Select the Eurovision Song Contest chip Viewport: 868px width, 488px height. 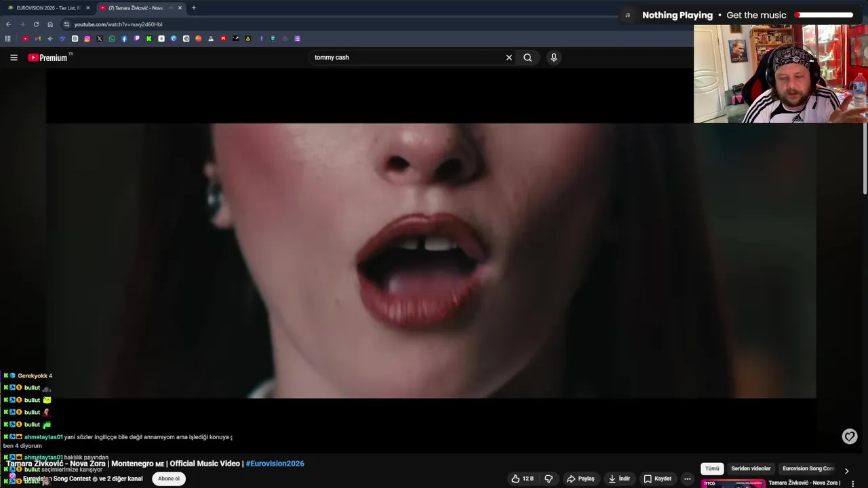(x=808, y=468)
